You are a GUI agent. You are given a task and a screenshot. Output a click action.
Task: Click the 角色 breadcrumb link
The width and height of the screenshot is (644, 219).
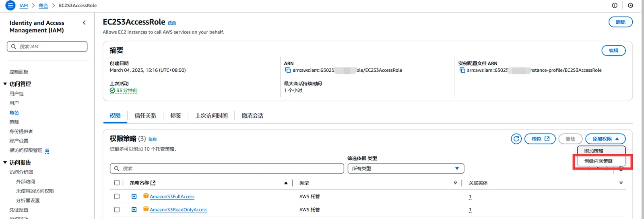pos(43,6)
